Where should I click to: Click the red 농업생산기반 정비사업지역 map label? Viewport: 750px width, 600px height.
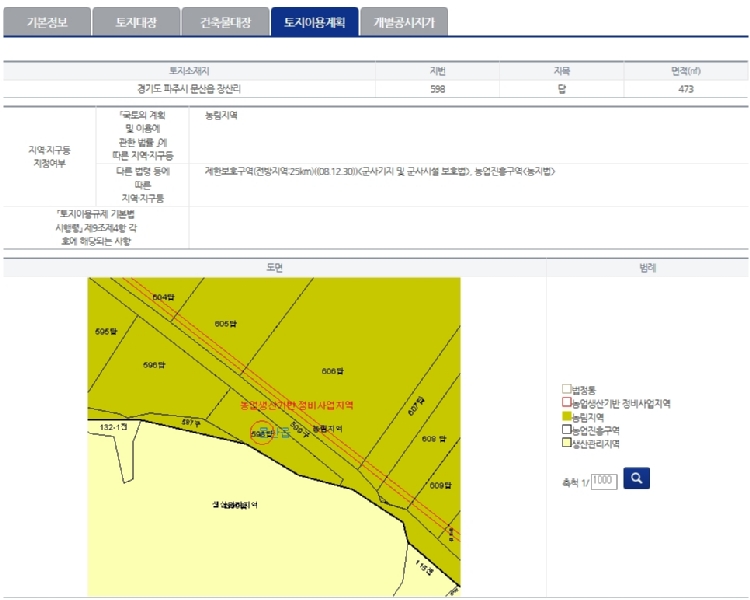click(297, 406)
